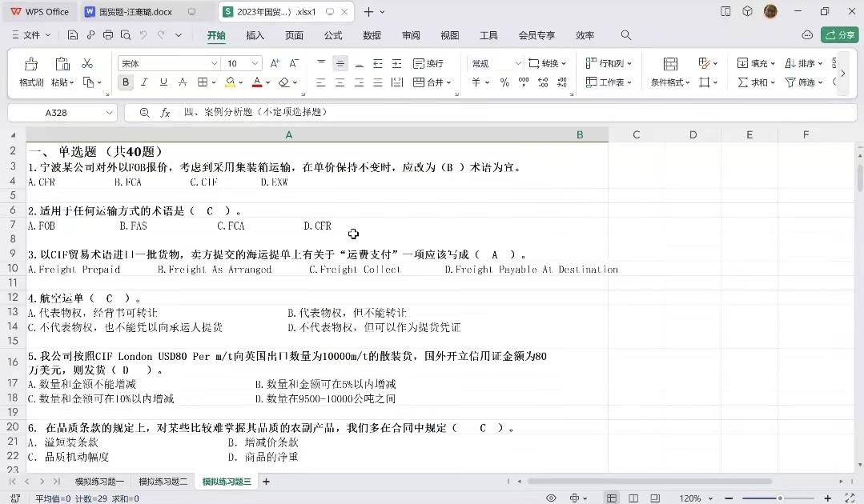This screenshot has height=504, width=864.
Task: Apply strikethrough formatting icon
Action: pyautogui.click(x=183, y=82)
